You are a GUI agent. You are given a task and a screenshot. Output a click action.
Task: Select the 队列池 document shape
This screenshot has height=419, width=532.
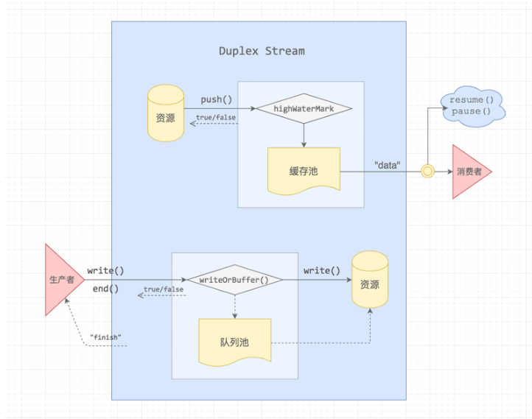[235, 342]
